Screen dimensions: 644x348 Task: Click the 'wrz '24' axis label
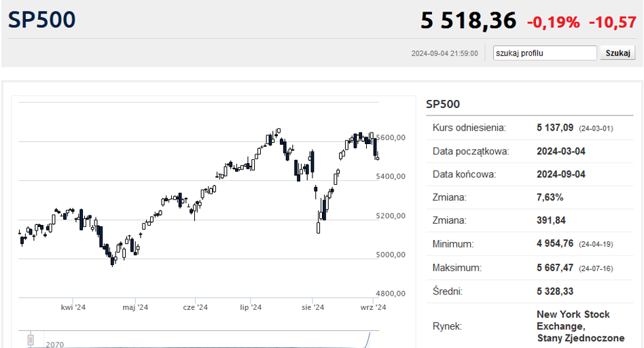coord(374,307)
